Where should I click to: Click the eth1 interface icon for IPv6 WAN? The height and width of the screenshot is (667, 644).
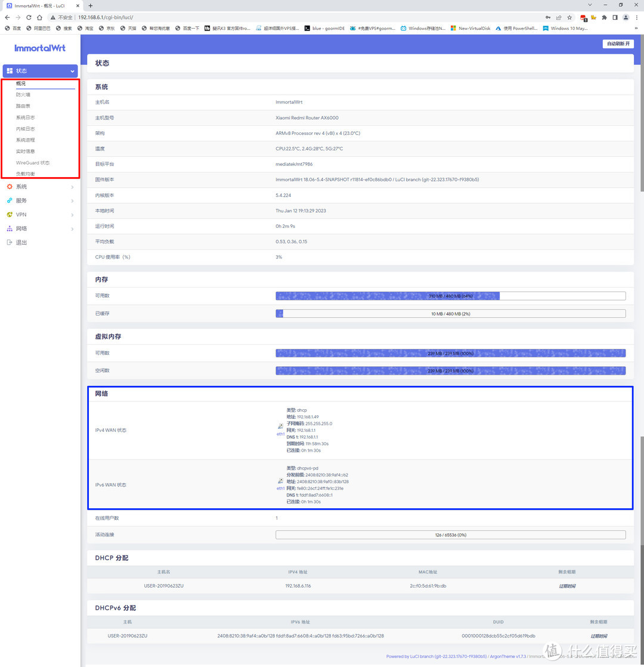280,481
